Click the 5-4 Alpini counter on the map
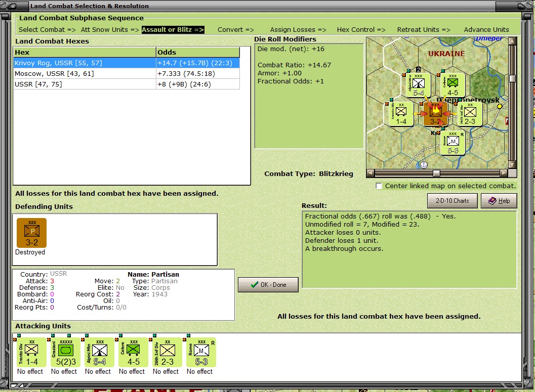The width and height of the screenshot is (535, 392). (418, 85)
